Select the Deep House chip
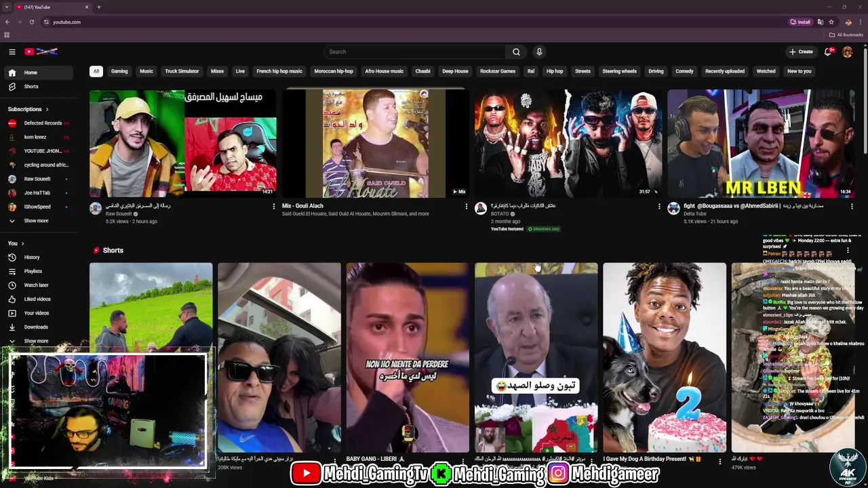Screen dimensions: 868x488 455,71
